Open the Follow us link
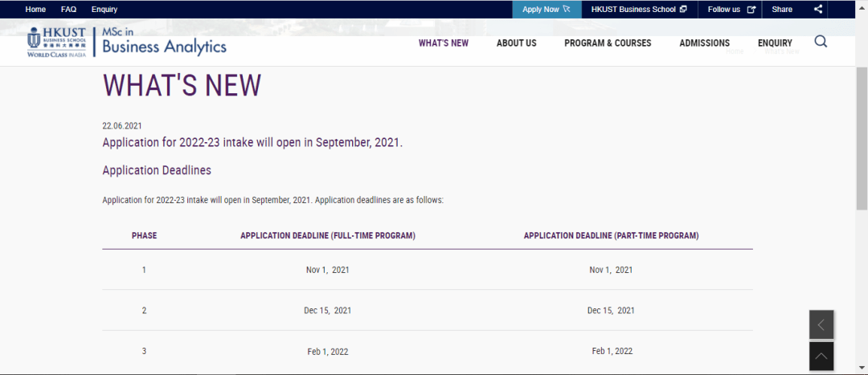Screen dimensions: 868x375 pyautogui.click(x=731, y=10)
